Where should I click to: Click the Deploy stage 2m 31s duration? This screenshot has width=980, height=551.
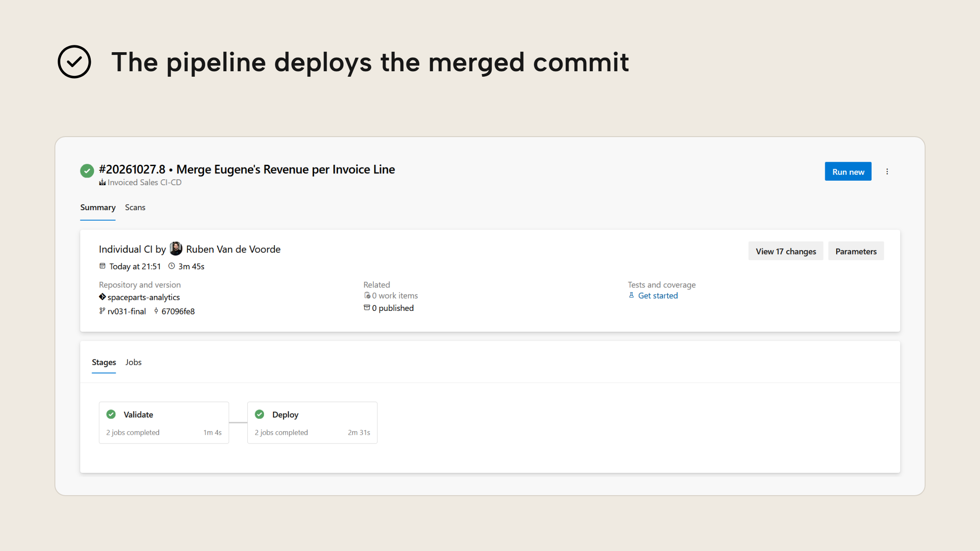point(359,433)
